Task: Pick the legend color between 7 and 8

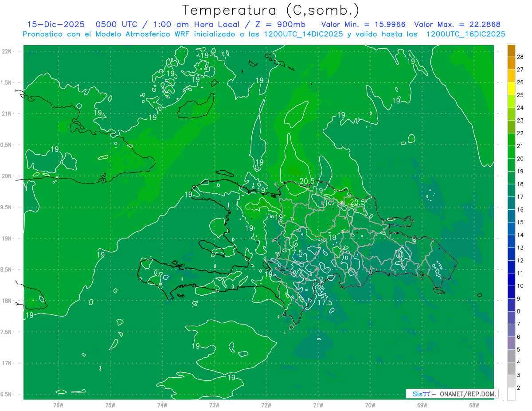Action: click(x=511, y=318)
